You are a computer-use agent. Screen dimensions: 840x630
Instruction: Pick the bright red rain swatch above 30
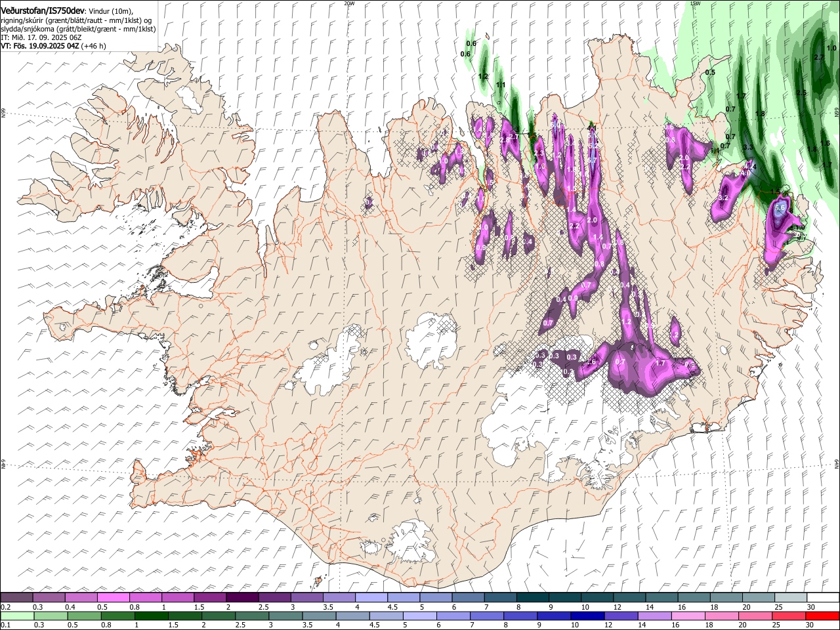tap(823, 616)
